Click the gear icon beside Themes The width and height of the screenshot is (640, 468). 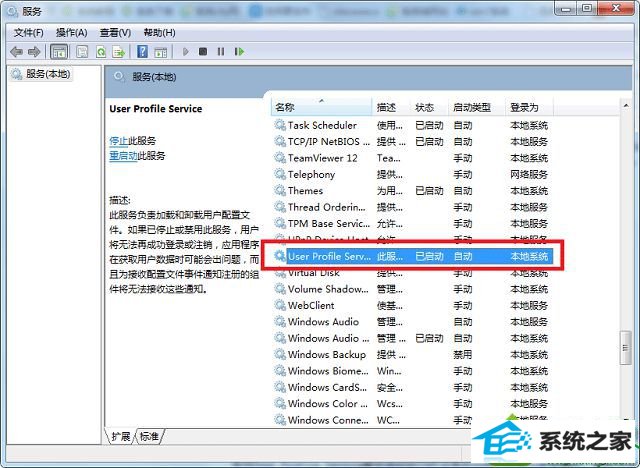(280, 191)
